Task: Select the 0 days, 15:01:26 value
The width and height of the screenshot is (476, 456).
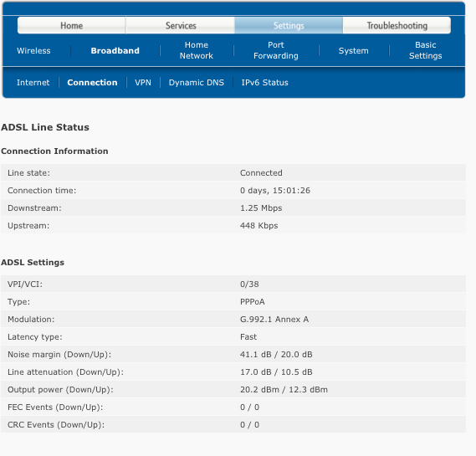Action: [x=275, y=191]
